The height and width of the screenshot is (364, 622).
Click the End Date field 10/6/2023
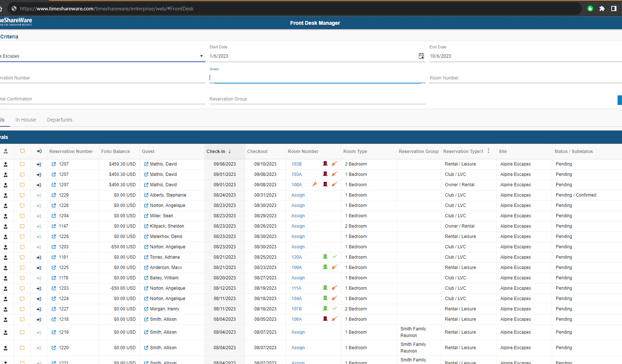click(525, 56)
